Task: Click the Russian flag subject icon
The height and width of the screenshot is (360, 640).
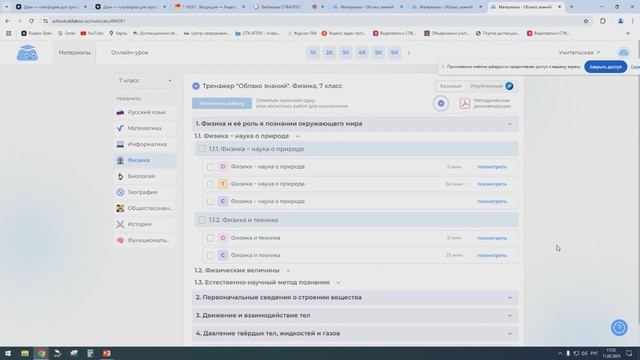Action: pyautogui.click(x=120, y=112)
